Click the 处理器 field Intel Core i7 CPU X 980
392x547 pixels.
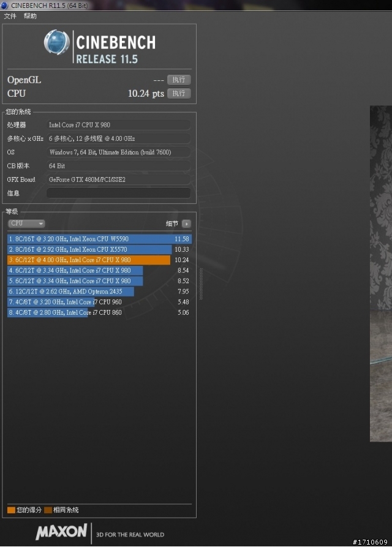[119, 125]
